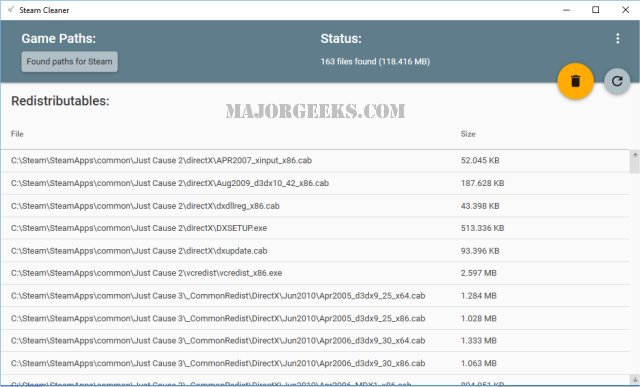Click the 2.597 MB size value
640x387 pixels.
[x=479, y=273]
